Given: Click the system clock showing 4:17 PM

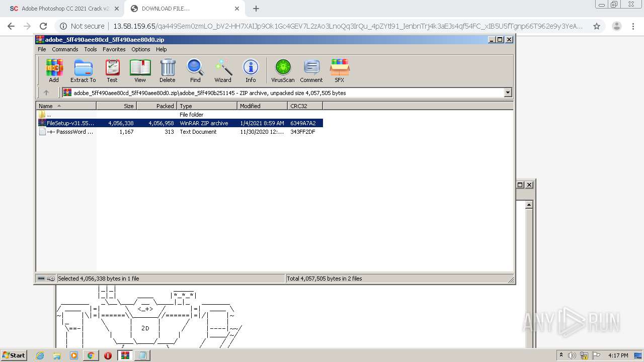Looking at the screenshot, I should pyautogui.click(x=618, y=355).
